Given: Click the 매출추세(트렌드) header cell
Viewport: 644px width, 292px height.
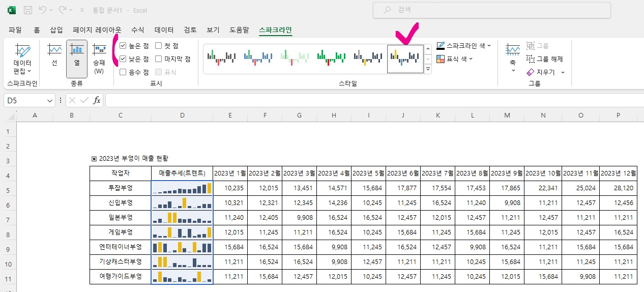Looking at the screenshot, I should point(182,173).
